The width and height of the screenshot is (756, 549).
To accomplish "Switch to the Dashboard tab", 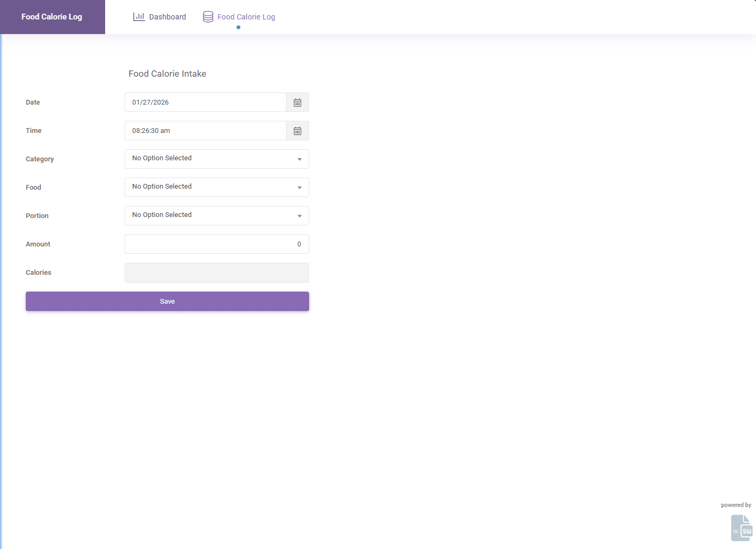I will click(x=167, y=17).
